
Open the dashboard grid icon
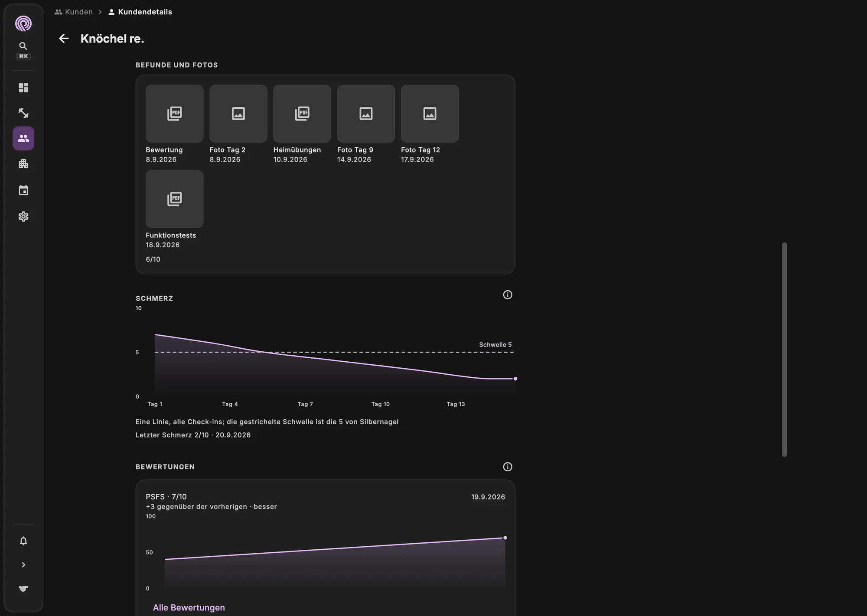[x=23, y=88]
